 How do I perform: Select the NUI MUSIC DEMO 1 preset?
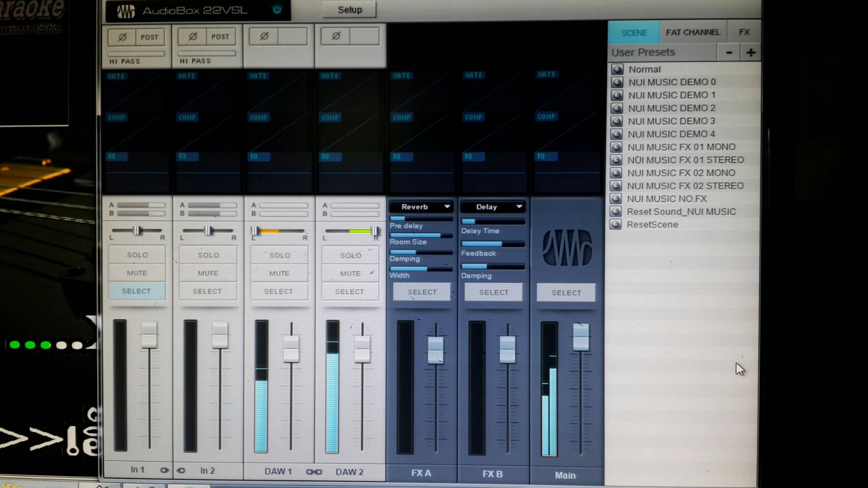point(672,95)
